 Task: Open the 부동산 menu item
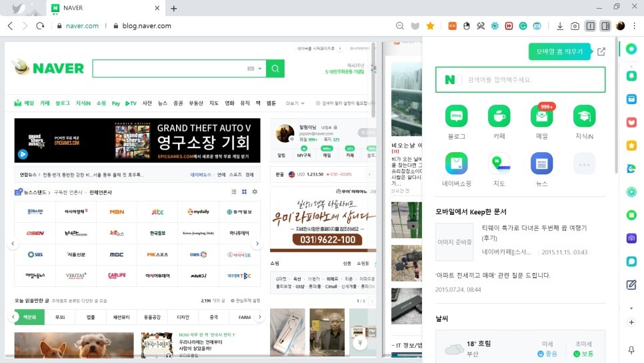pyautogui.click(x=195, y=103)
